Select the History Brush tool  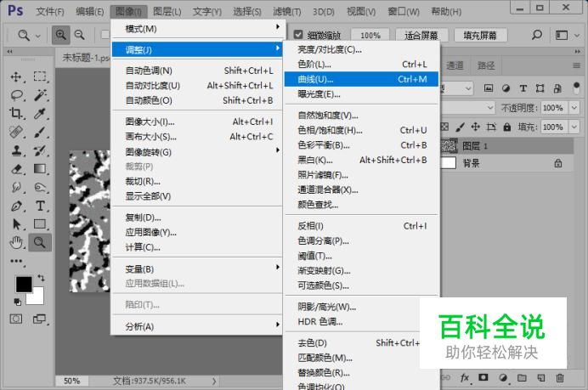(x=40, y=150)
